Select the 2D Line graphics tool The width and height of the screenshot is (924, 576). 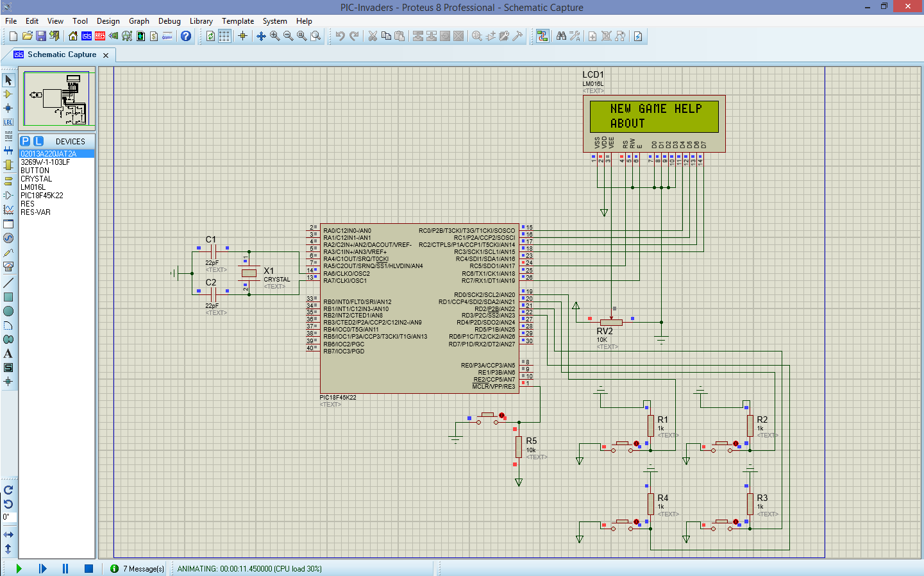pyautogui.click(x=8, y=283)
